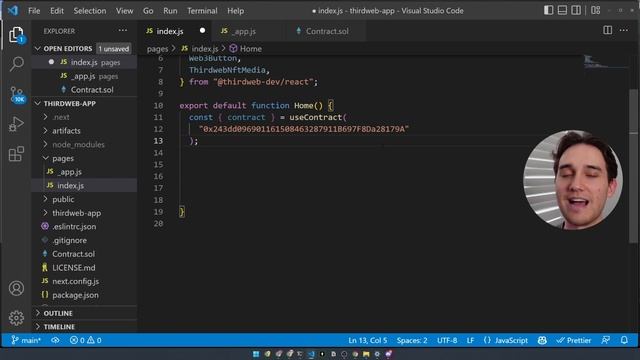Click LF end of line selector
This screenshot has width=640, height=360.
coord(470,340)
